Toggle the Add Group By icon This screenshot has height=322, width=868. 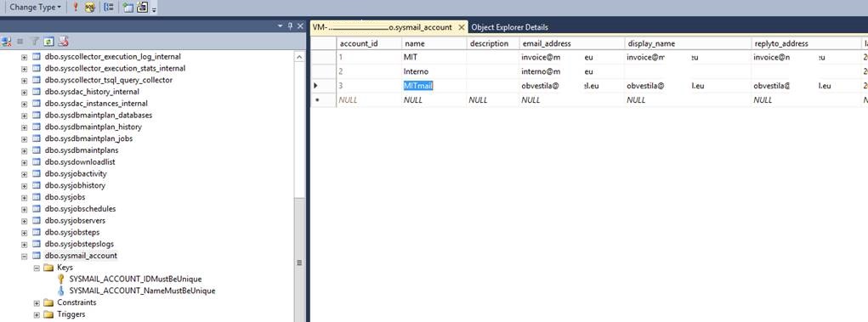tap(109, 7)
